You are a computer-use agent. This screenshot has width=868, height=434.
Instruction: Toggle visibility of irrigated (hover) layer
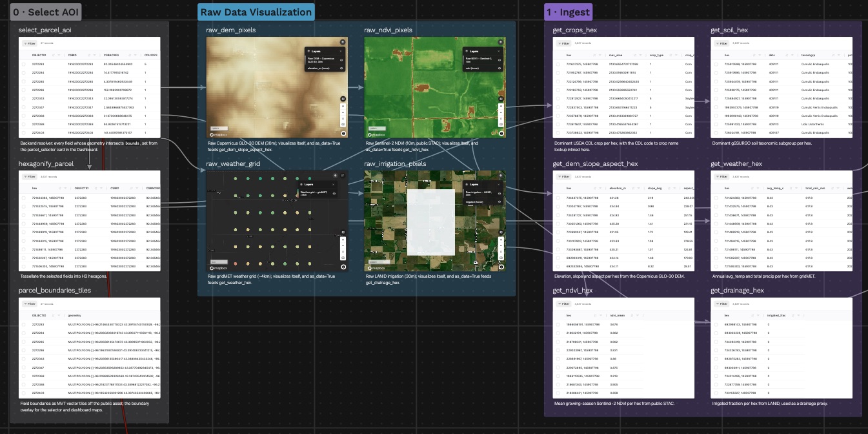click(500, 201)
